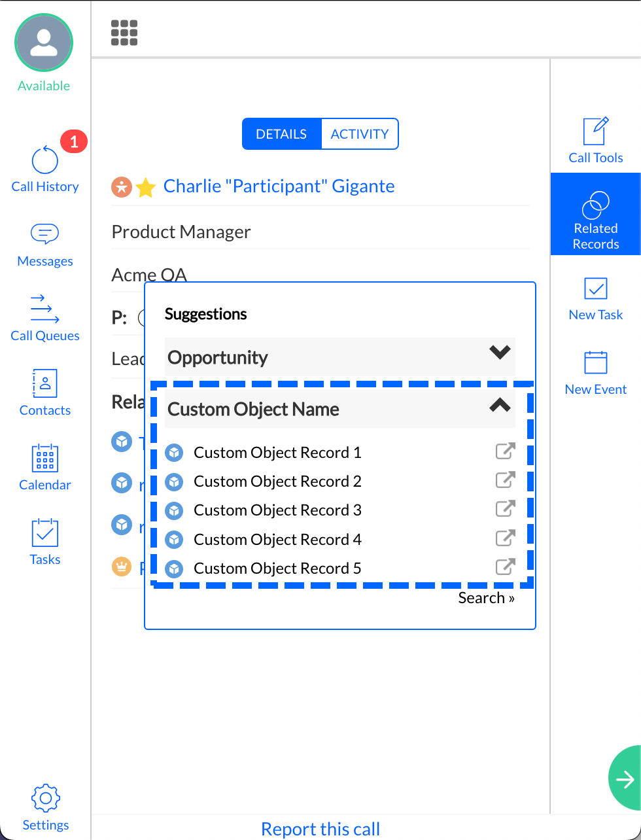Collapse the Custom Object Name section

500,406
